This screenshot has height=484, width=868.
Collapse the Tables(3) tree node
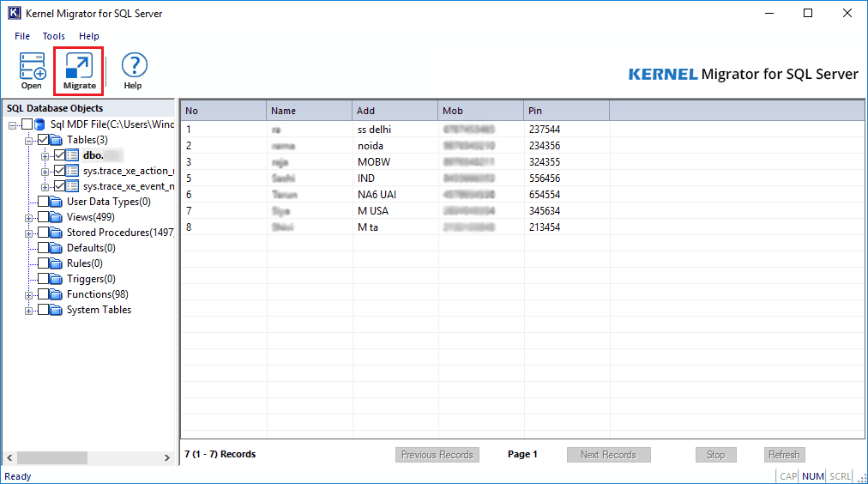29,142
